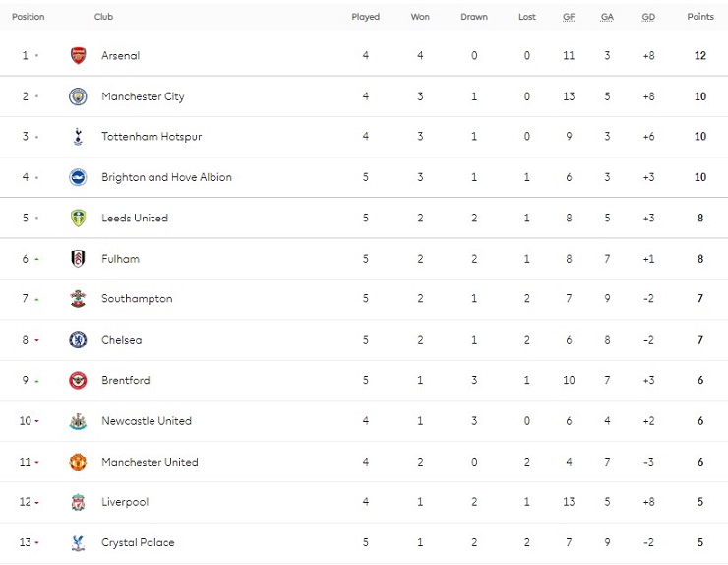Click the Brentford club crest
728x565 pixels.
tap(78, 380)
